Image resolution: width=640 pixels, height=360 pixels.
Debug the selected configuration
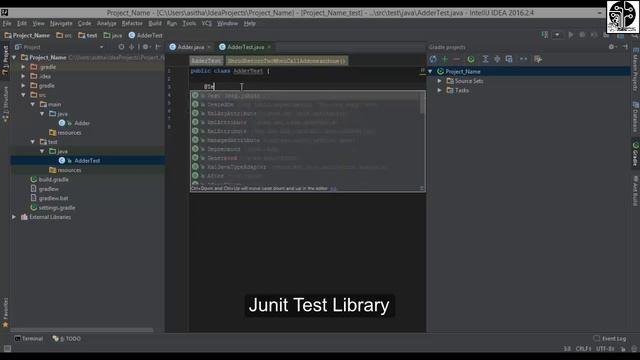pyautogui.click(x=582, y=35)
